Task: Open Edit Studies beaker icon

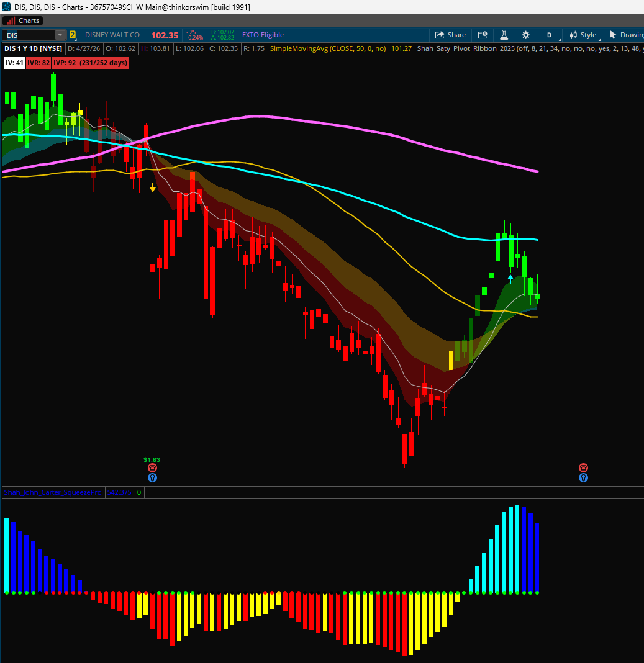Action: 504,35
